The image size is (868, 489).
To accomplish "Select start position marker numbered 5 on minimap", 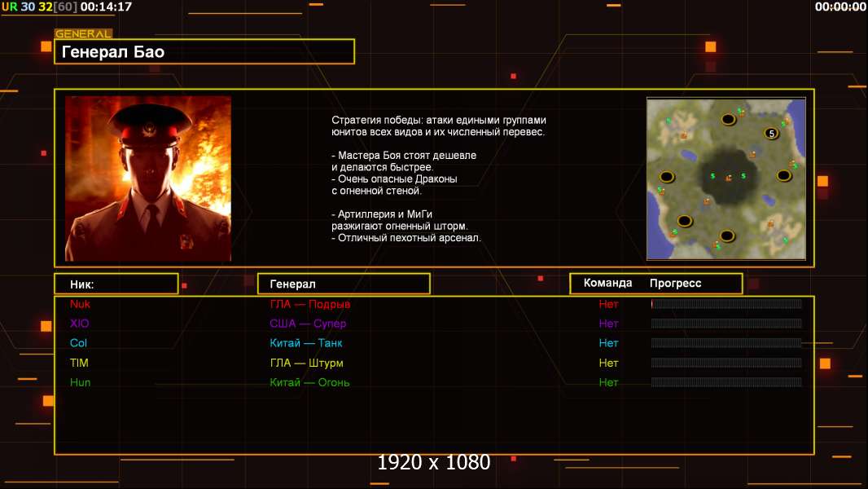I will click(x=771, y=134).
